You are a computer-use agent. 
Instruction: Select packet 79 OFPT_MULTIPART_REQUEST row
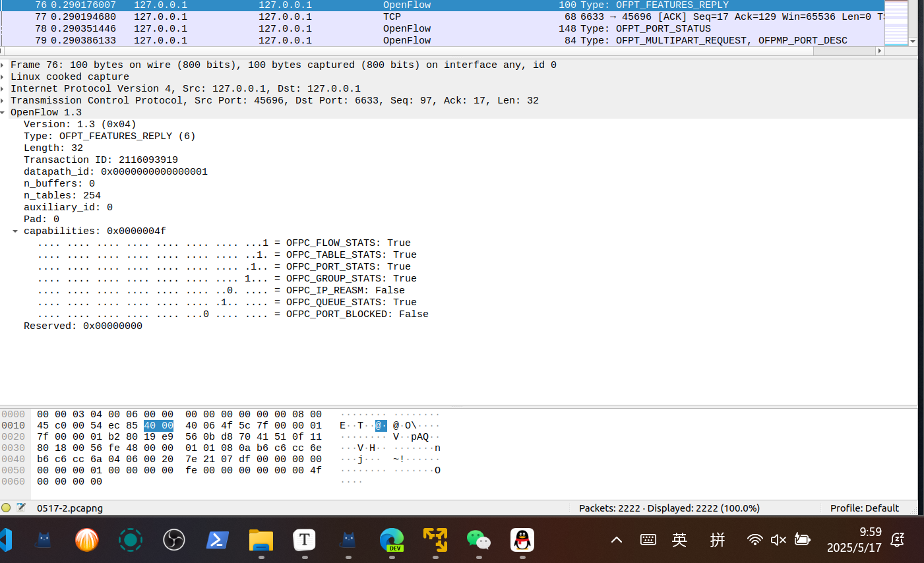click(396, 41)
